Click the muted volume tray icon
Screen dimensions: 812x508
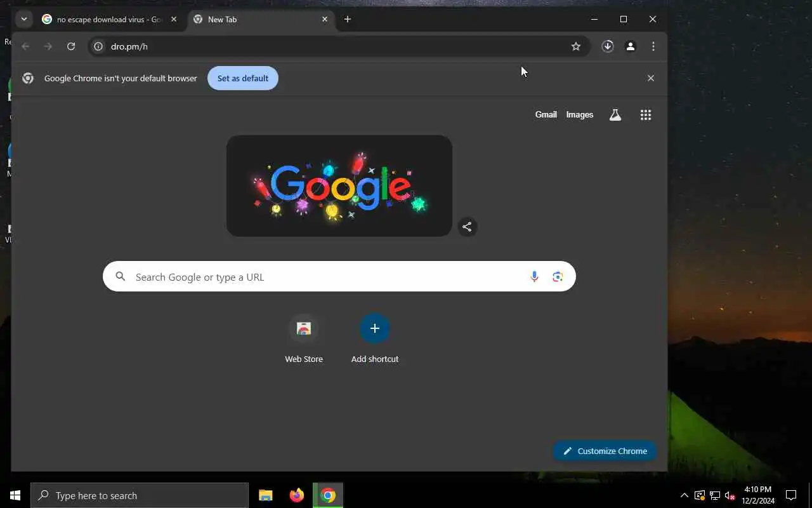click(x=730, y=495)
